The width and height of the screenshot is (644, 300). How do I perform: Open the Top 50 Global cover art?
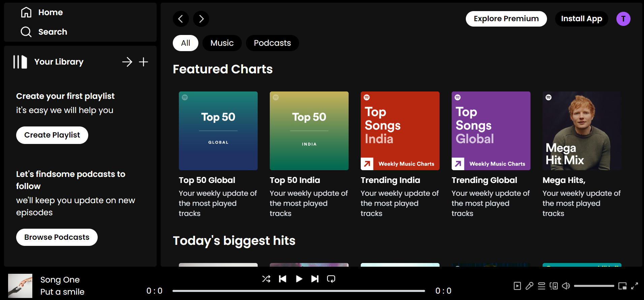tap(218, 131)
